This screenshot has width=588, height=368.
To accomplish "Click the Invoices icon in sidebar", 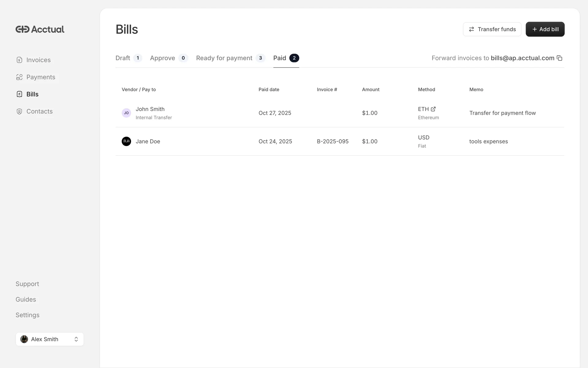I will 19,60.
